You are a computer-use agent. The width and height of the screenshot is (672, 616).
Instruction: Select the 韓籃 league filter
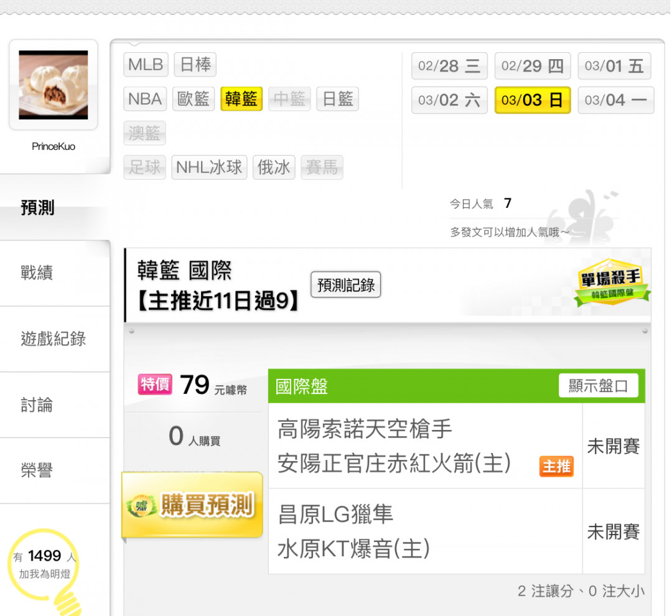(x=241, y=99)
